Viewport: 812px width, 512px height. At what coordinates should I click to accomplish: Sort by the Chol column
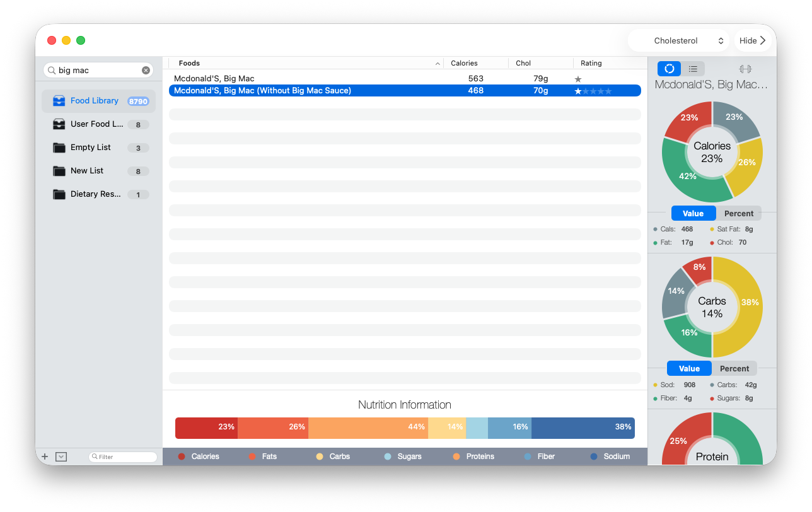[541, 63]
